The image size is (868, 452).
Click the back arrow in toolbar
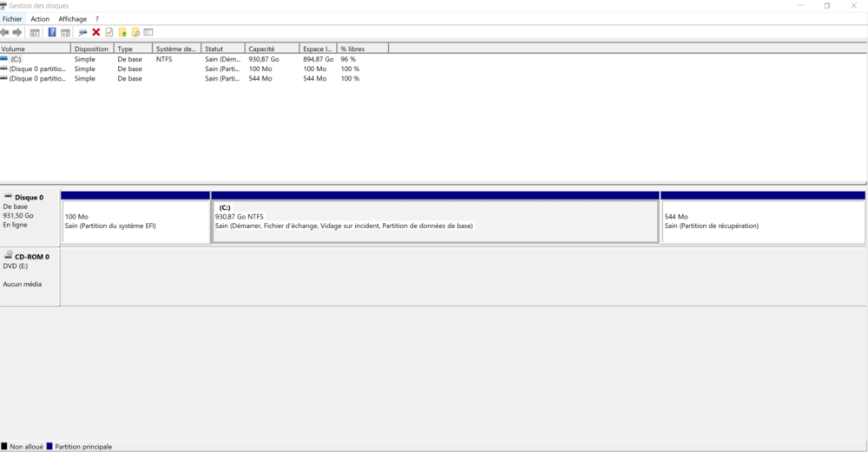(x=5, y=32)
